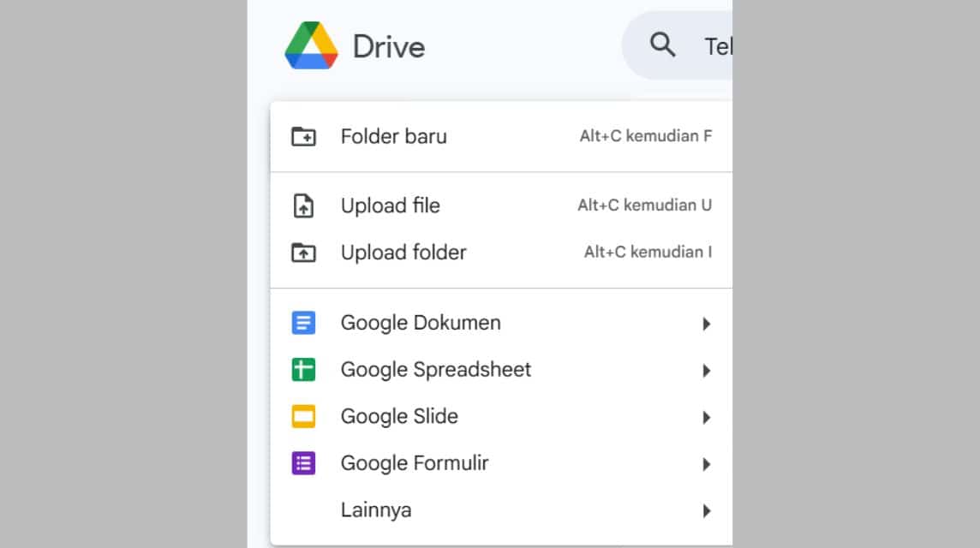Select the Upload file menu entry
The image size is (980, 548).
[x=501, y=205]
